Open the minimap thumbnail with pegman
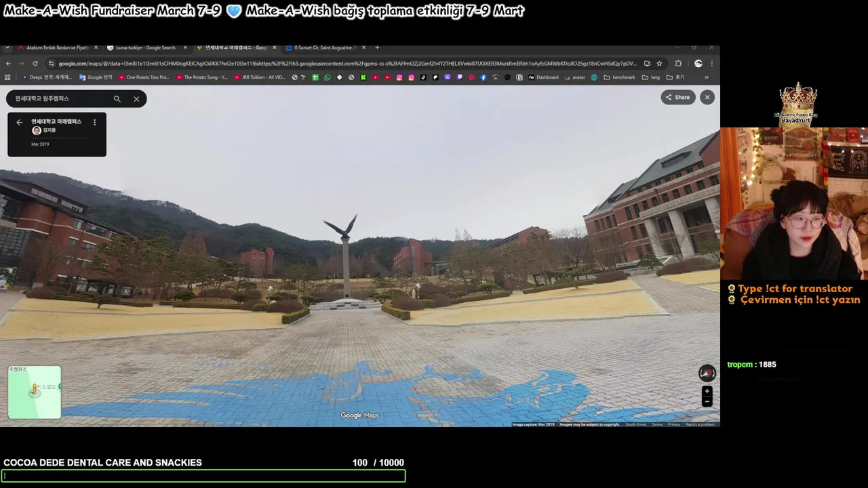 (35, 392)
